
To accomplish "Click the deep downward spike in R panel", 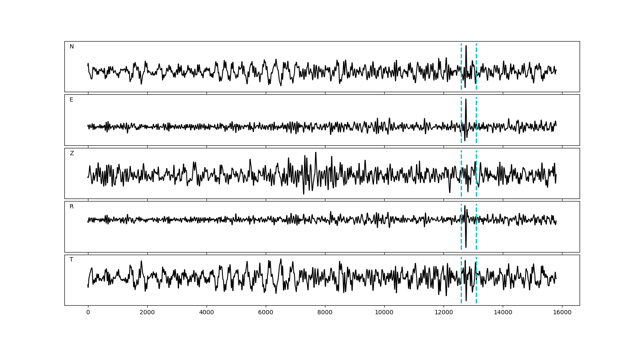I will pos(466,247).
